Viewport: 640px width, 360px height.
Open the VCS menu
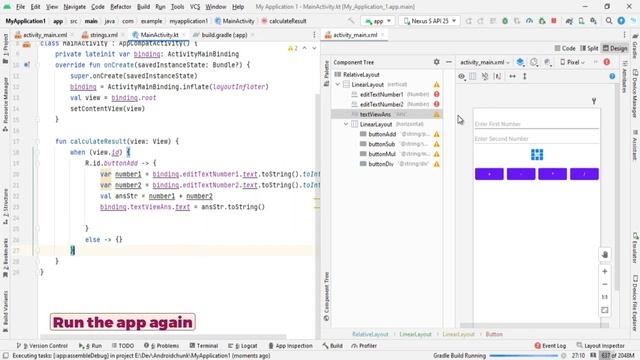pyautogui.click(x=195, y=7)
